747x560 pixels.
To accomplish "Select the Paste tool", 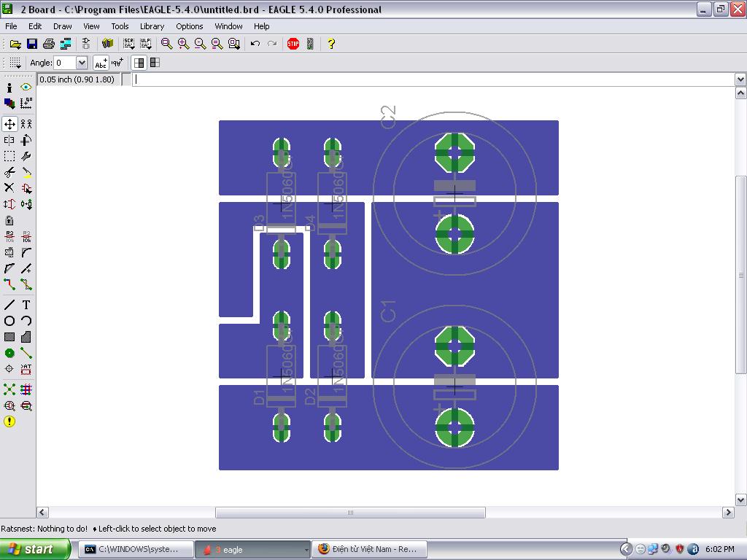I will (x=26, y=172).
